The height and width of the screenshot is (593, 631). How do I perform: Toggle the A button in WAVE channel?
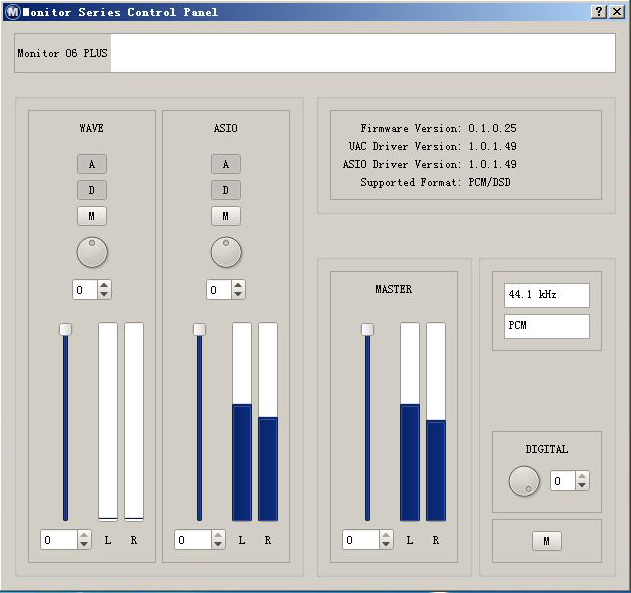tap(92, 165)
